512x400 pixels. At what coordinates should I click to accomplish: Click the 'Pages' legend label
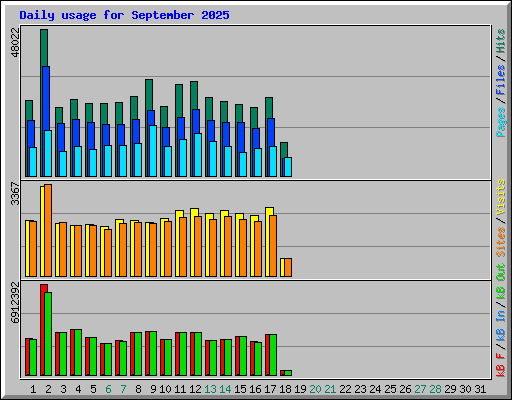pos(500,122)
